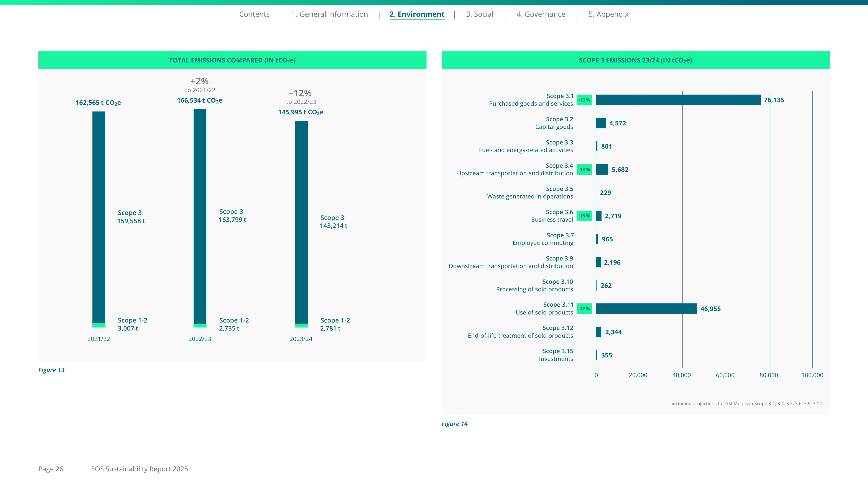Click the 'Scope 3 Emissions 23/24' header
This screenshot has width=868, height=488.
pyautogui.click(x=635, y=60)
